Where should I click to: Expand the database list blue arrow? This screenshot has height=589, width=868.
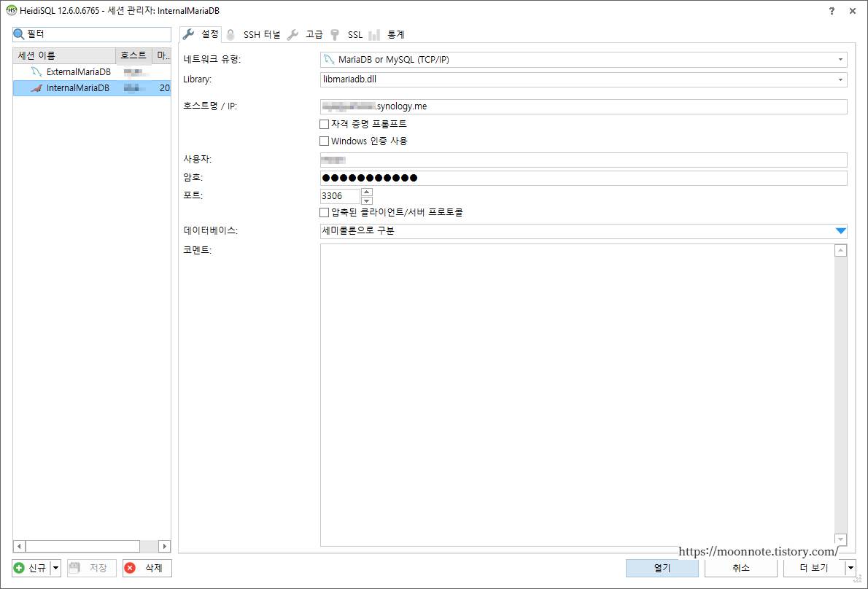coord(840,231)
